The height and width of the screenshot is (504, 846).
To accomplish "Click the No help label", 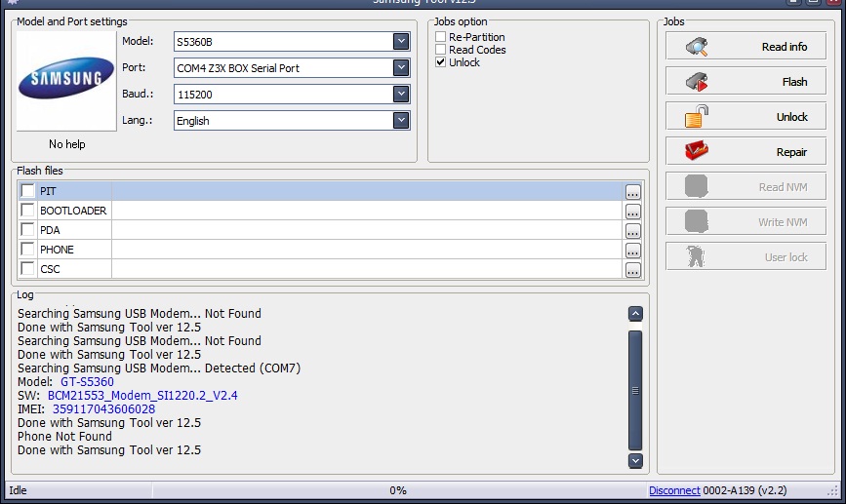I will pyautogui.click(x=67, y=144).
